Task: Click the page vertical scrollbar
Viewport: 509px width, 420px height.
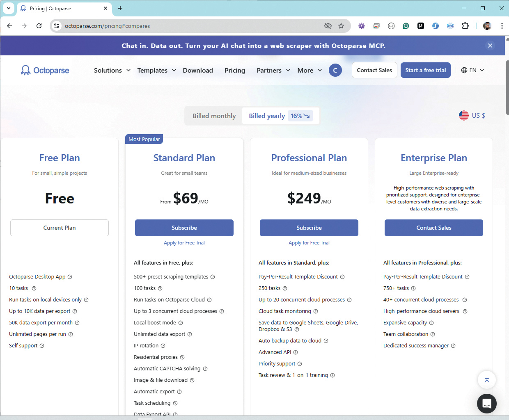Action: [507, 87]
